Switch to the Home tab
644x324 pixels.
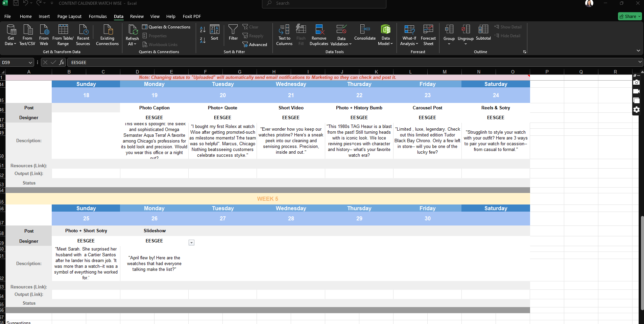coord(26,16)
